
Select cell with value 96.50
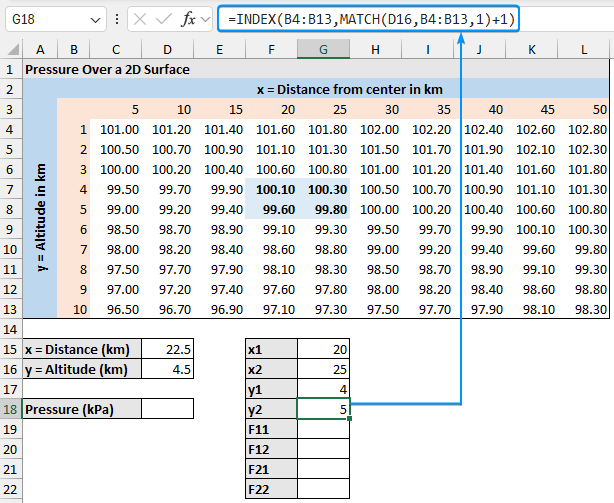point(116,309)
